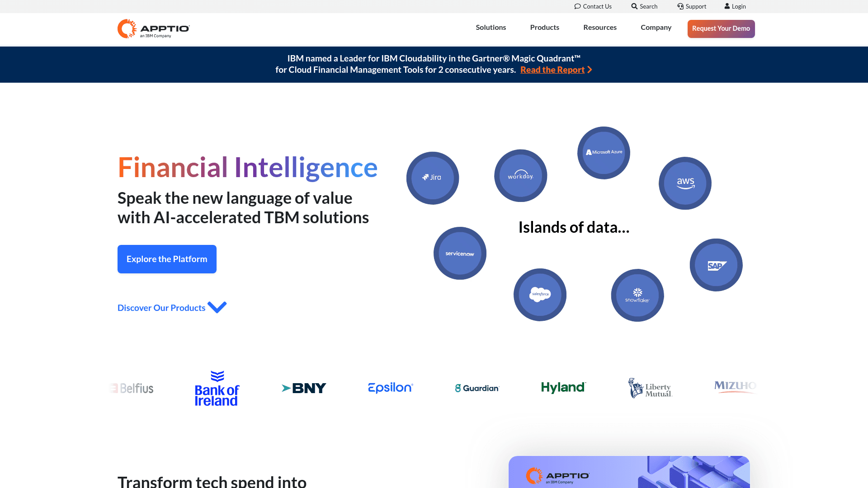Click the Microsoft Azure icon
Viewport: 868px width, 488px height.
[x=604, y=152]
